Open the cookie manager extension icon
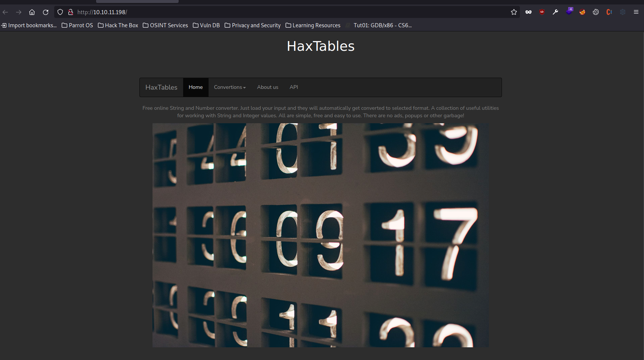The image size is (644, 360). pyautogui.click(x=596, y=12)
